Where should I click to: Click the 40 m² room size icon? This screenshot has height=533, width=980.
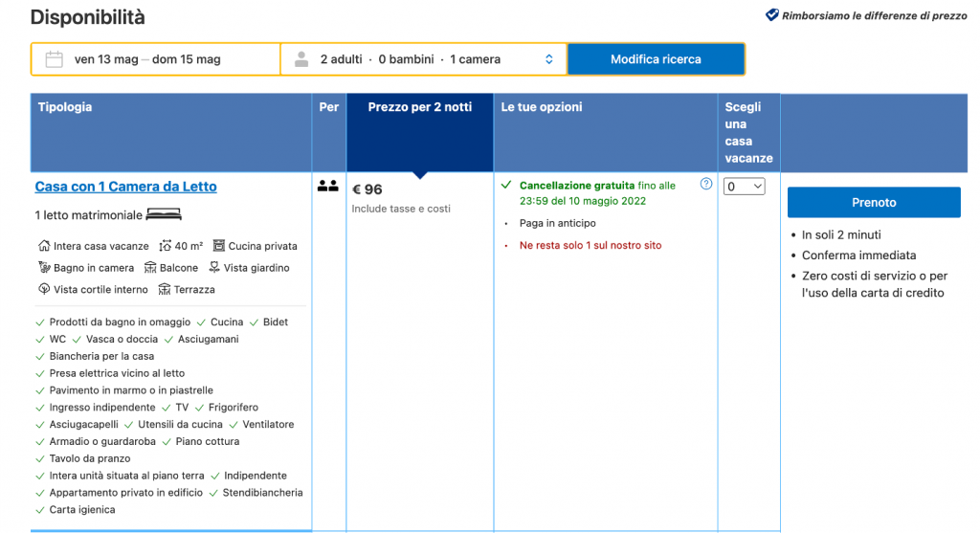tap(165, 247)
